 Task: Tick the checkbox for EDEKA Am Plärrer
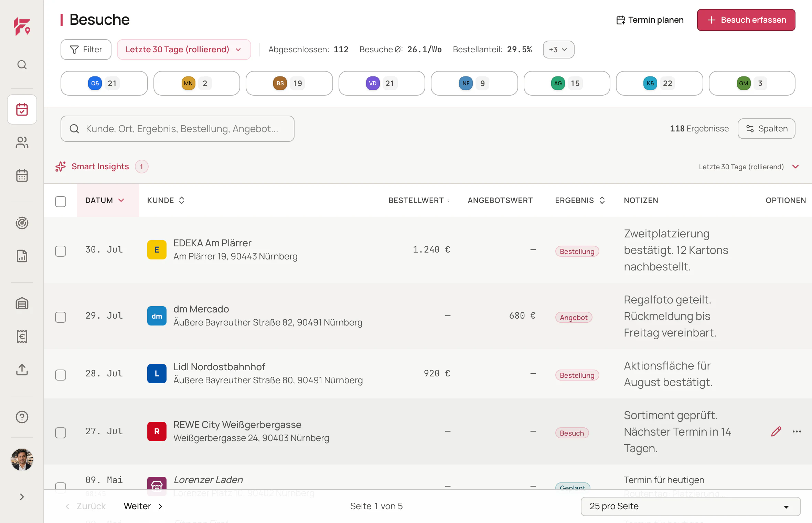(x=61, y=251)
